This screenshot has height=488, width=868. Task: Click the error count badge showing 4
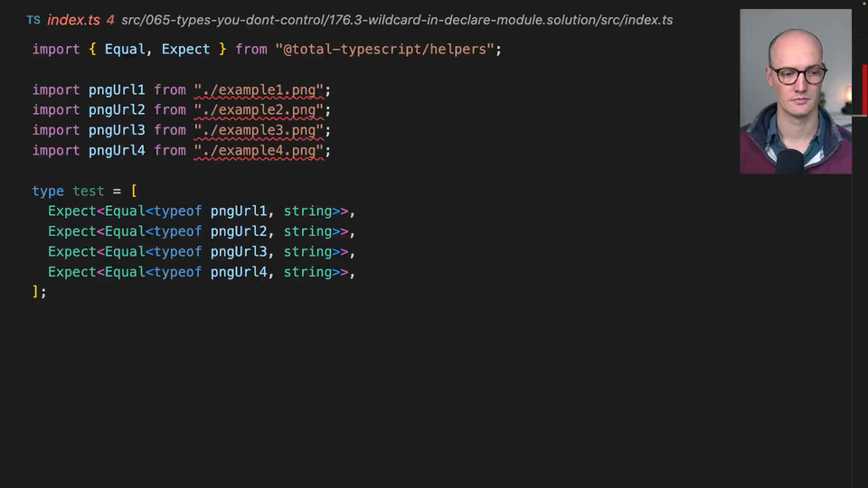(110, 20)
